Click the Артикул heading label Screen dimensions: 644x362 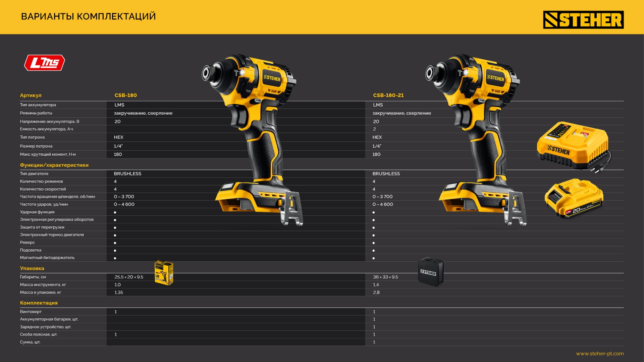pos(31,95)
